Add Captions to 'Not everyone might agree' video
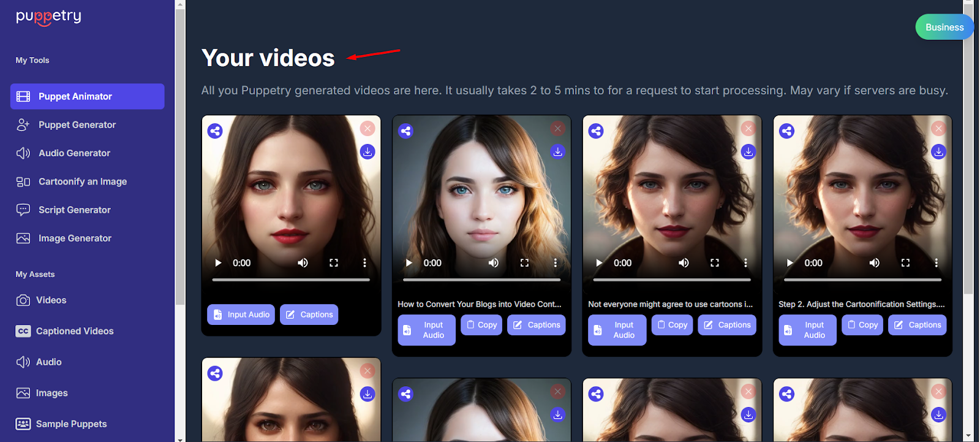Viewport: 980px width, 442px height. tap(727, 325)
